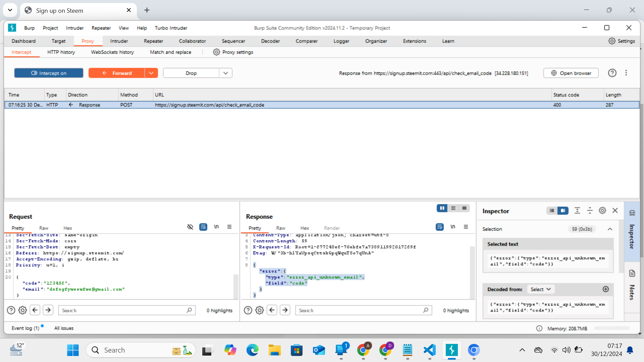Screen dimensions: 644x362
Task: Select the horizontal split layout toggle above Response
Action: 453,208
